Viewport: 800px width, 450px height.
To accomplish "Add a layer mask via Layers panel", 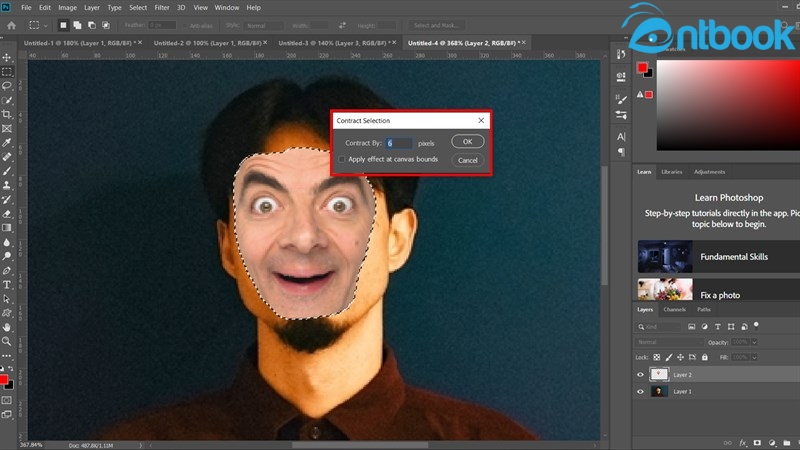I will [757, 443].
